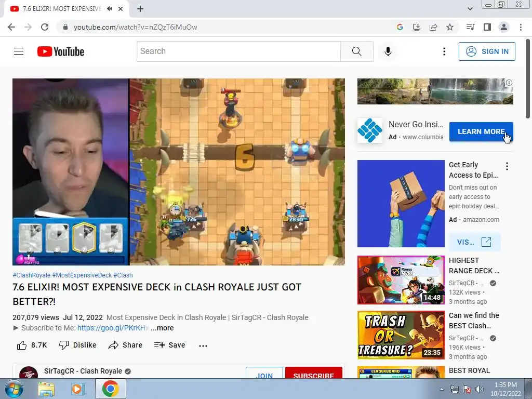
Task: Close the YouTube tab
Action: click(x=121, y=9)
